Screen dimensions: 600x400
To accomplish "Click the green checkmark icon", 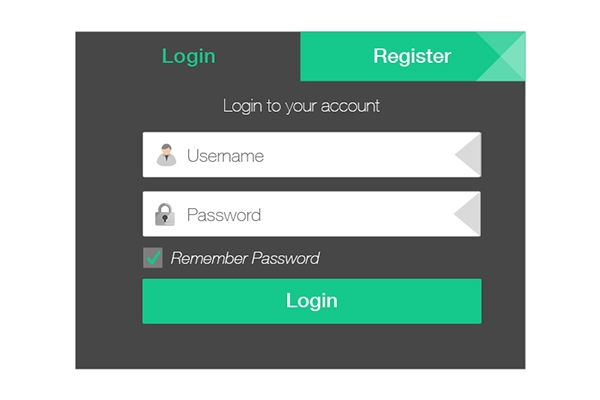I will 154,258.
